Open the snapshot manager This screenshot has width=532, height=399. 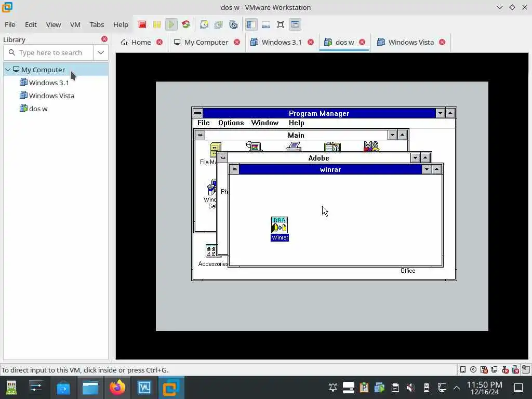click(233, 24)
